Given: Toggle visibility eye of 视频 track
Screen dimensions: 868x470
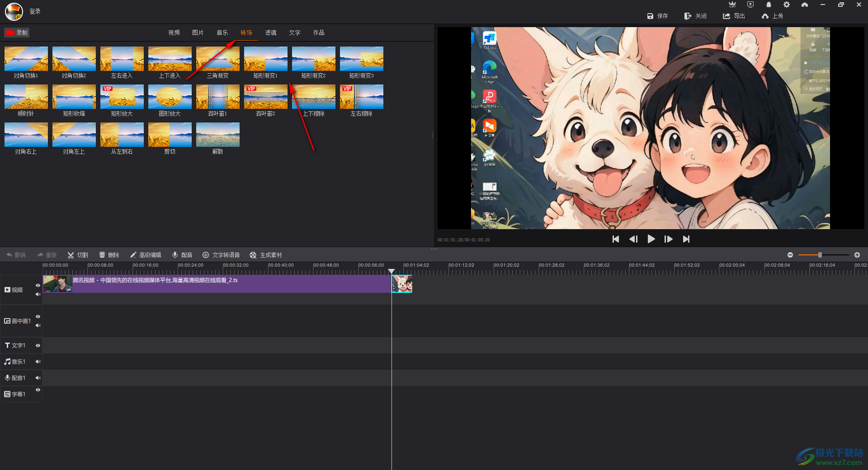Looking at the screenshot, I should tap(38, 286).
